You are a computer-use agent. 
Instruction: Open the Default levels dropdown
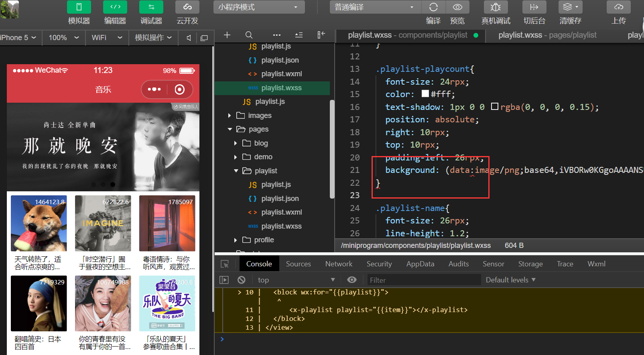[x=510, y=280]
